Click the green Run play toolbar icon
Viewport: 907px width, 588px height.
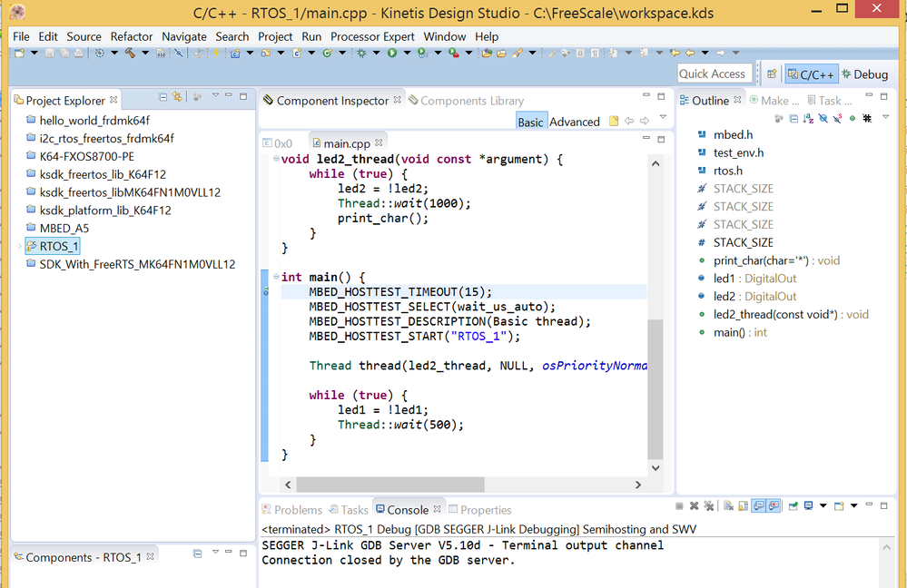tap(392, 54)
